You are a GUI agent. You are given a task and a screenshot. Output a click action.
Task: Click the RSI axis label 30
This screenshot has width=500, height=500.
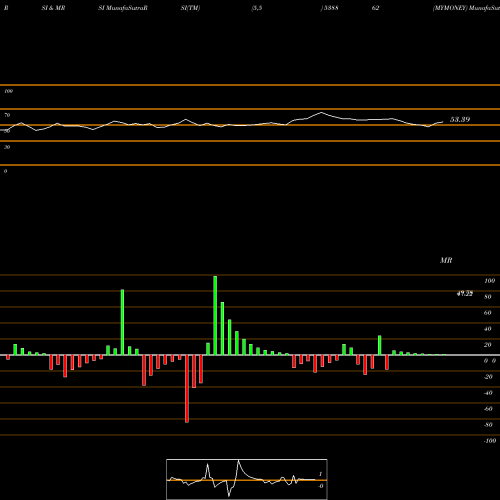(7, 147)
